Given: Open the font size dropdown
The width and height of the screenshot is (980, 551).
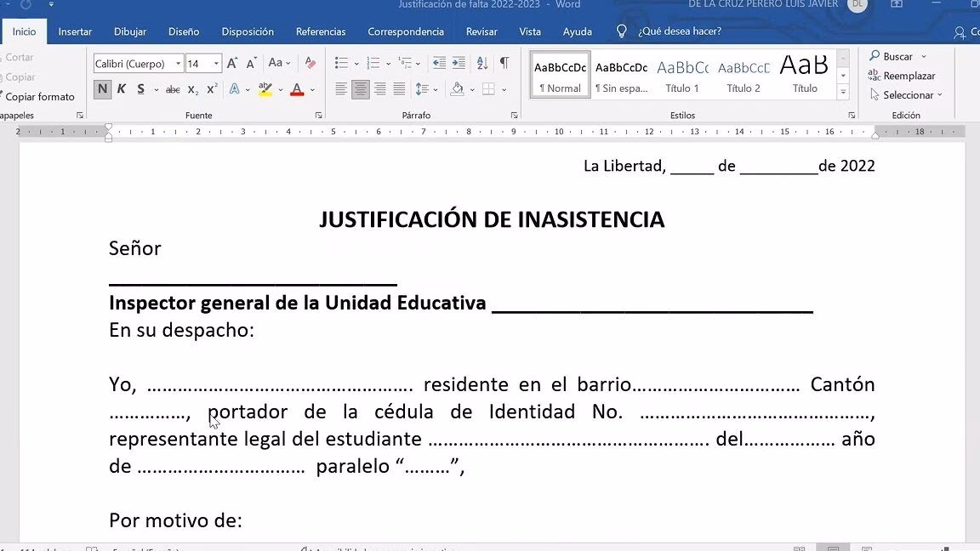Looking at the screenshot, I should point(217,63).
